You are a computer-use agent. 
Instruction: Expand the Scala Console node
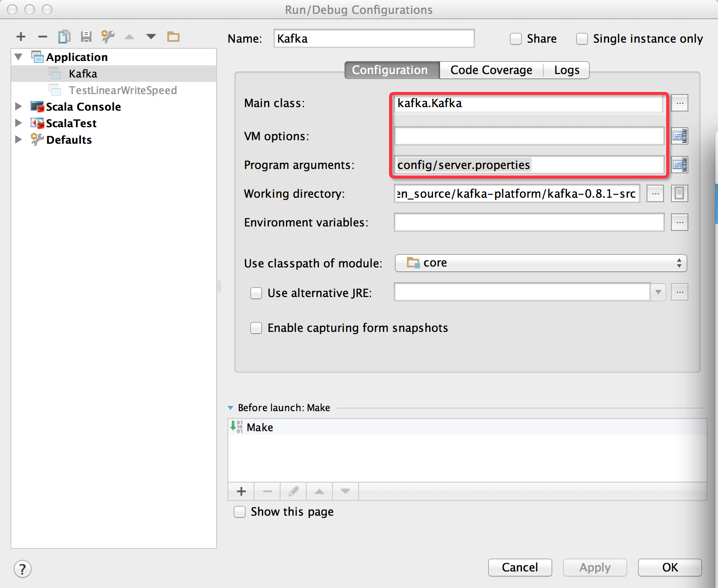pyautogui.click(x=19, y=107)
